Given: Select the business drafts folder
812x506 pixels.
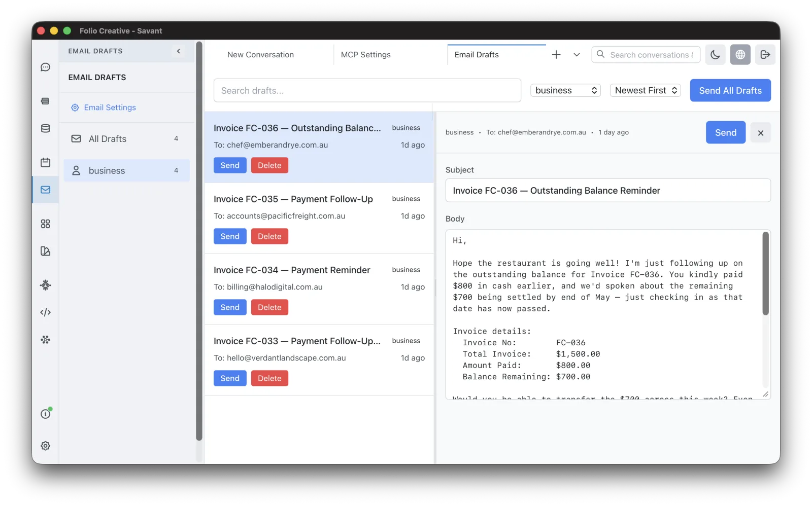Looking at the screenshot, I should [127, 171].
